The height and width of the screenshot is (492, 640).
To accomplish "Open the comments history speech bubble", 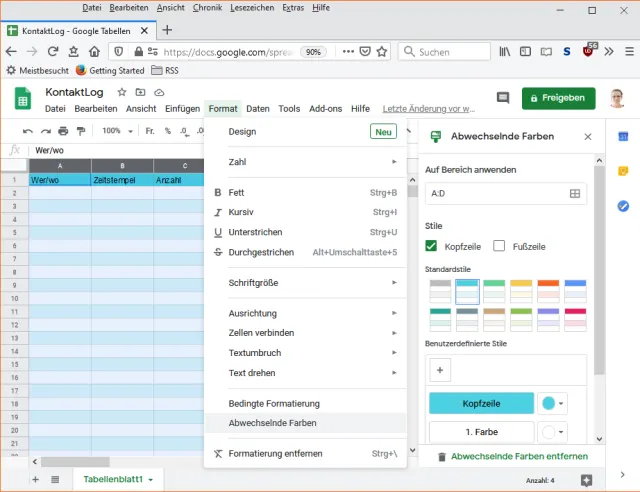I will point(503,98).
